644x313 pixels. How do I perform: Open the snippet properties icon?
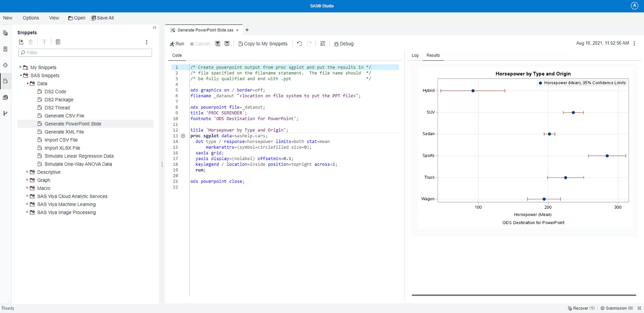tap(58, 42)
